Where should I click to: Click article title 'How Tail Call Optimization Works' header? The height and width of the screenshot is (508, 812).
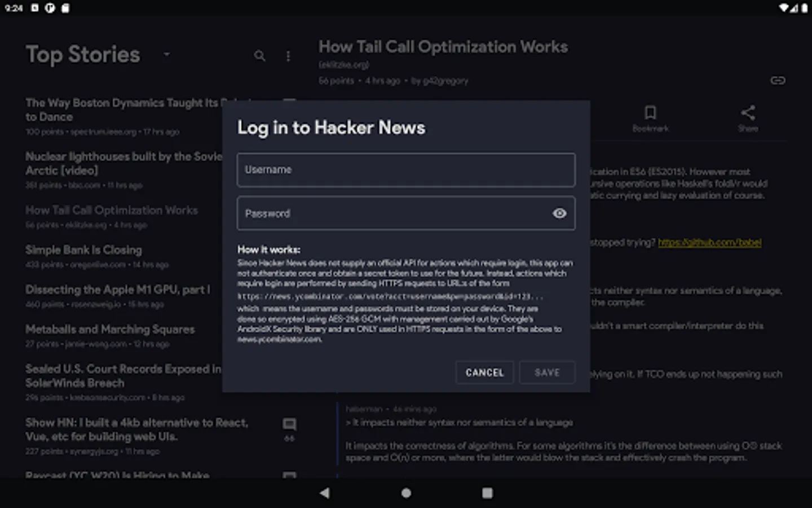pos(443,47)
